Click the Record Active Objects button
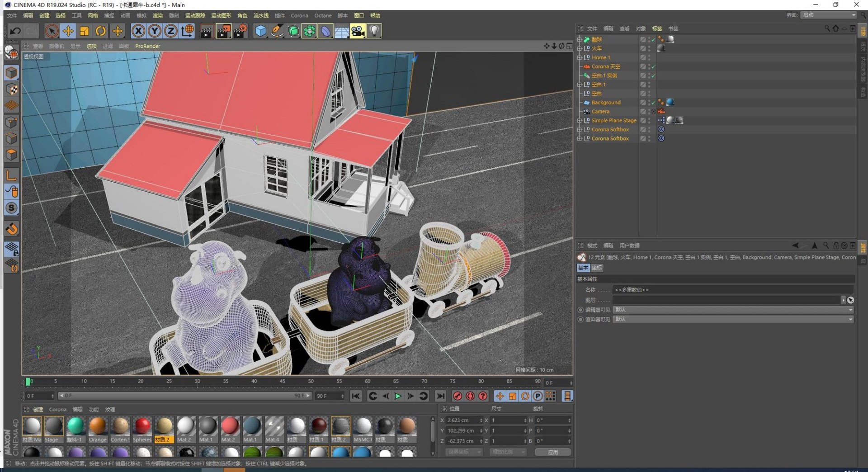Image resolution: width=868 pixels, height=472 pixels. (x=458, y=396)
